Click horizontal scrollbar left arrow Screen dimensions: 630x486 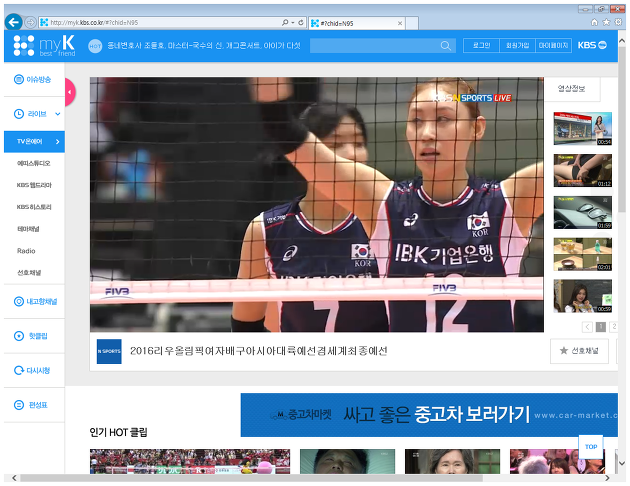(14, 478)
